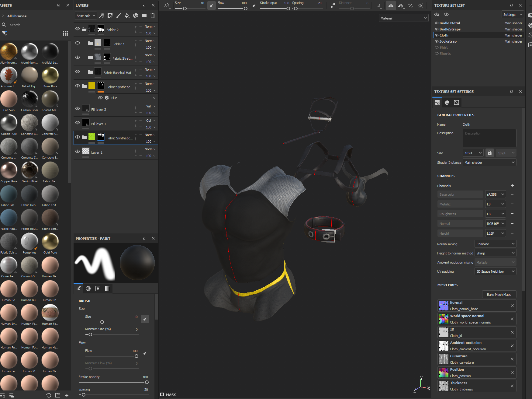Open the Base color channel dropdown in Layers
The height and width of the screenshot is (399, 532).
pyautogui.click(x=86, y=16)
